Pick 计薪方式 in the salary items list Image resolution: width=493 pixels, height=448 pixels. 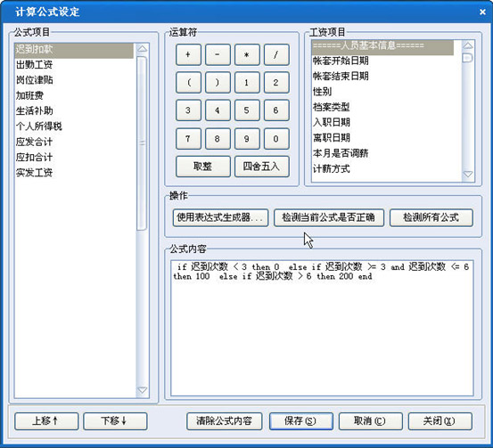[x=332, y=169]
